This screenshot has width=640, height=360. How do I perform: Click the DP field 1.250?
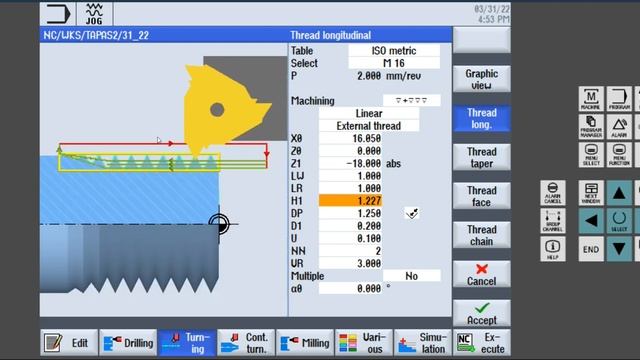tap(350, 213)
